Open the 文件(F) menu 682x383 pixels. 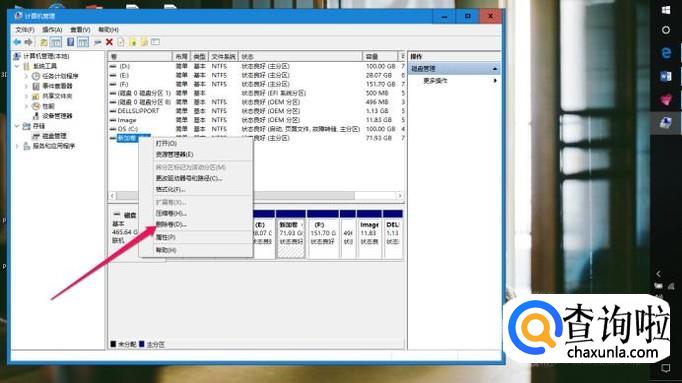pyautogui.click(x=25, y=30)
